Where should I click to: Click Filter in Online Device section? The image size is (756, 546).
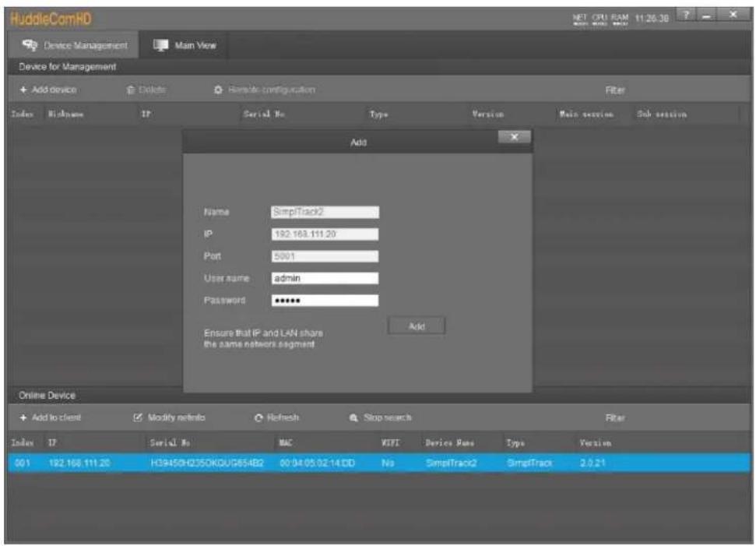pos(615,417)
